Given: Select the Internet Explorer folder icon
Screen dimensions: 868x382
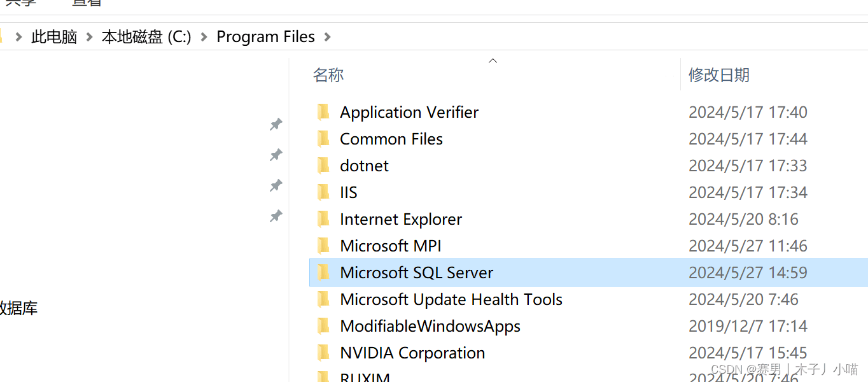Looking at the screenshot, I should [324, 220].
